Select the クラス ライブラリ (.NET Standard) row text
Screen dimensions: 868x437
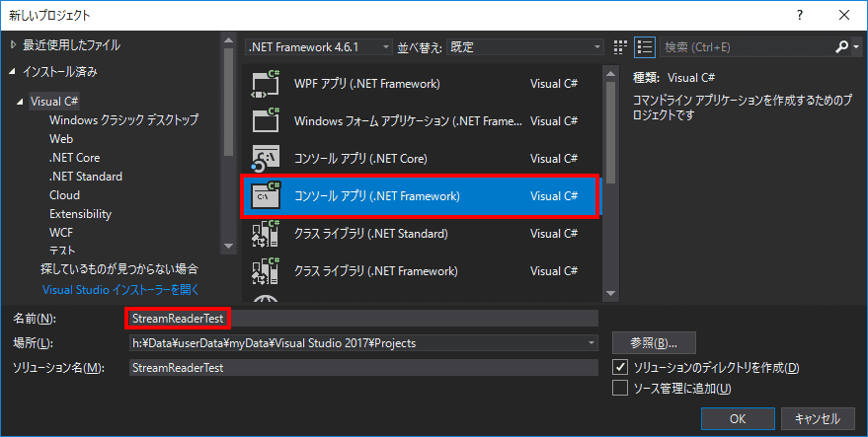(x=371, y=234)
